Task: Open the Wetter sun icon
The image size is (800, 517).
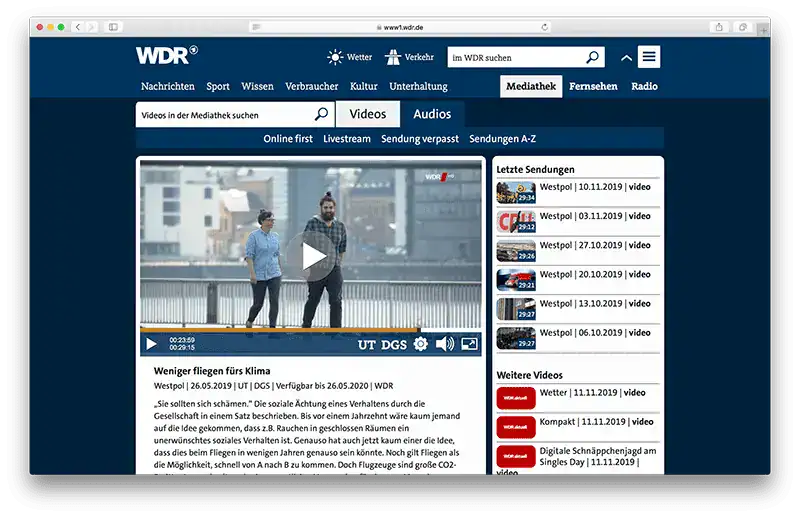Action: (335, 57)
